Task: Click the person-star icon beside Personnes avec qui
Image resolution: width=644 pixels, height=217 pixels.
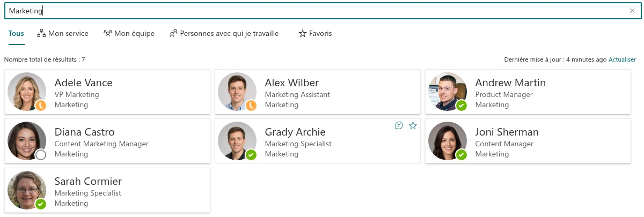Action: 173,33
